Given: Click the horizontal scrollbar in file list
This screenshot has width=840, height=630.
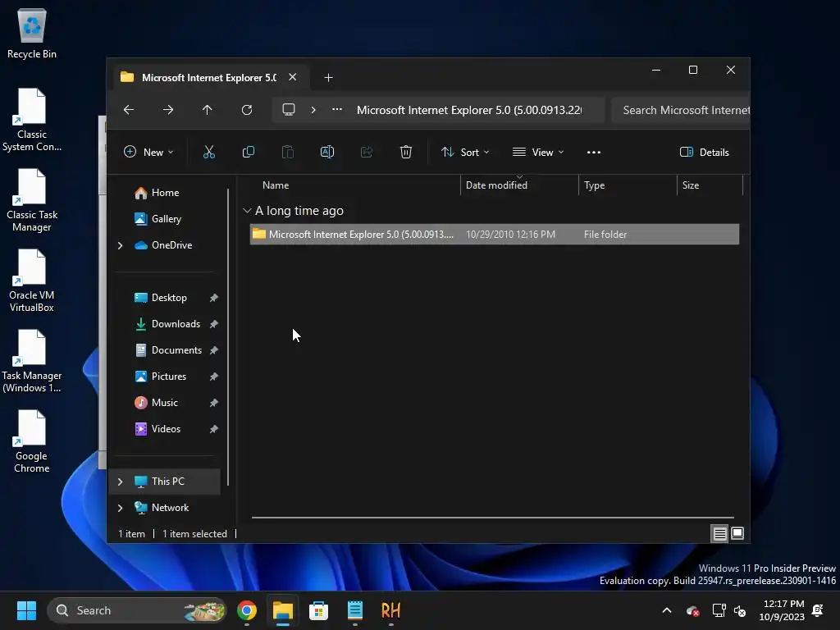Looking at the screenshot, I should point(493,518).
